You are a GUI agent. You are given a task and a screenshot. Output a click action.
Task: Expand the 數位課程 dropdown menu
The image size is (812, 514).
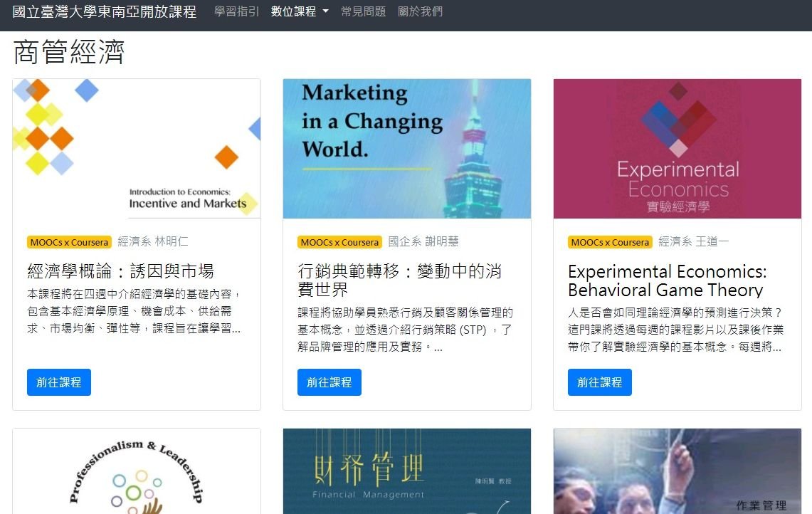coord(300,11)
